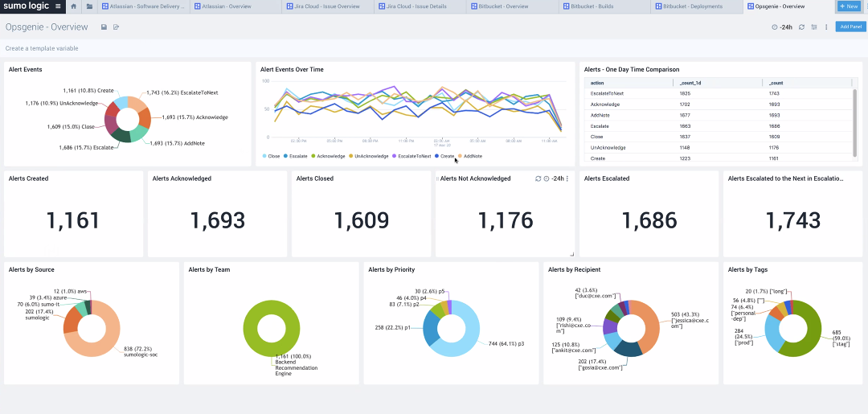Save the dashboard with the disk icon
The image size is (868, 414).
104,27
